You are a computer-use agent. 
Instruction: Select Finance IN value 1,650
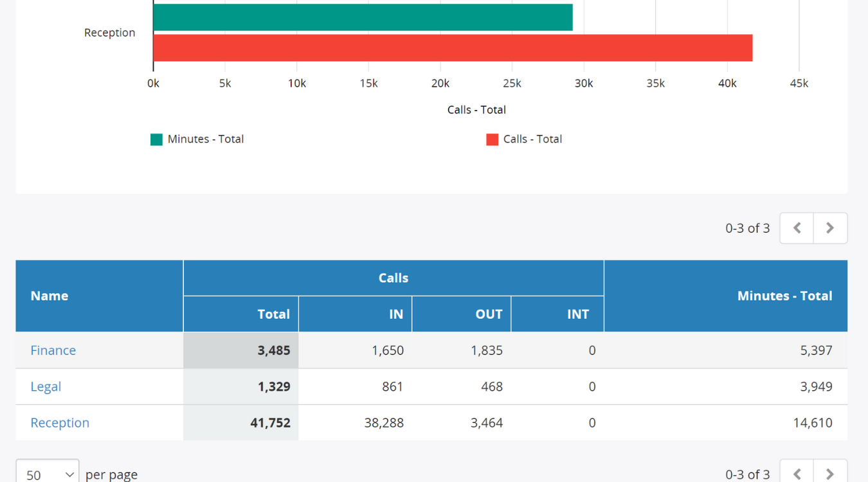388,350
